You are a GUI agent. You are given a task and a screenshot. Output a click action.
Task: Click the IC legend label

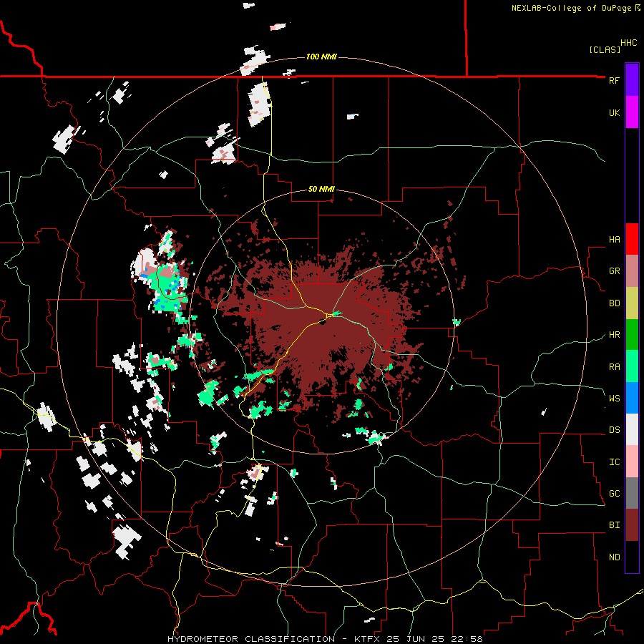click(x=614, y=462)
